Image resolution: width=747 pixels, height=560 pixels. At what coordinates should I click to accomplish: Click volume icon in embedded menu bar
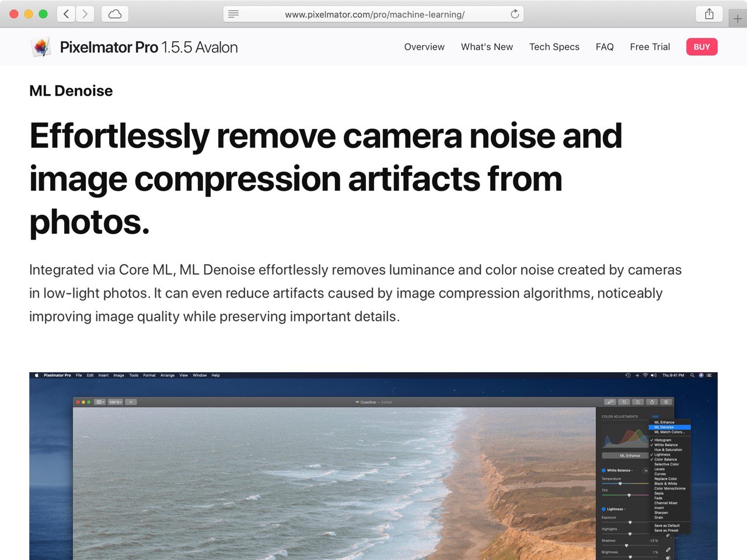pos(654,376)
